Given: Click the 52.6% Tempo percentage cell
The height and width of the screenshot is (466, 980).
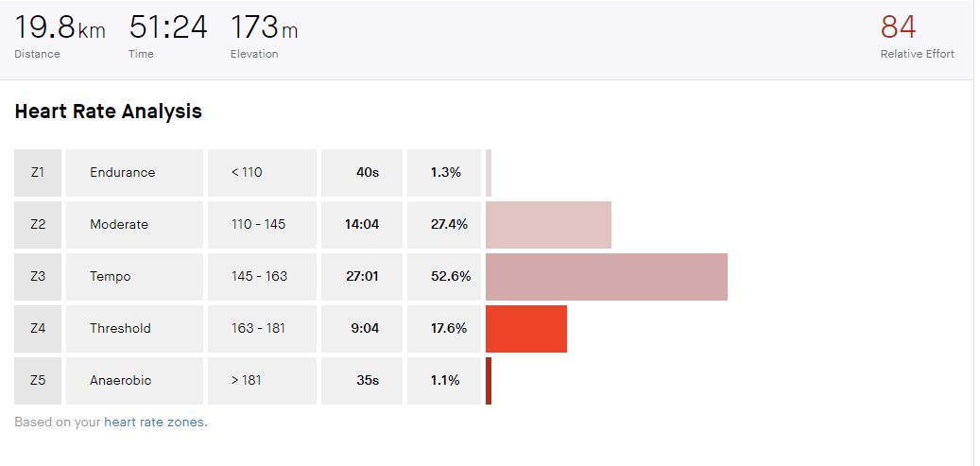Looking at the screenshot, I should tap(444, 277).
